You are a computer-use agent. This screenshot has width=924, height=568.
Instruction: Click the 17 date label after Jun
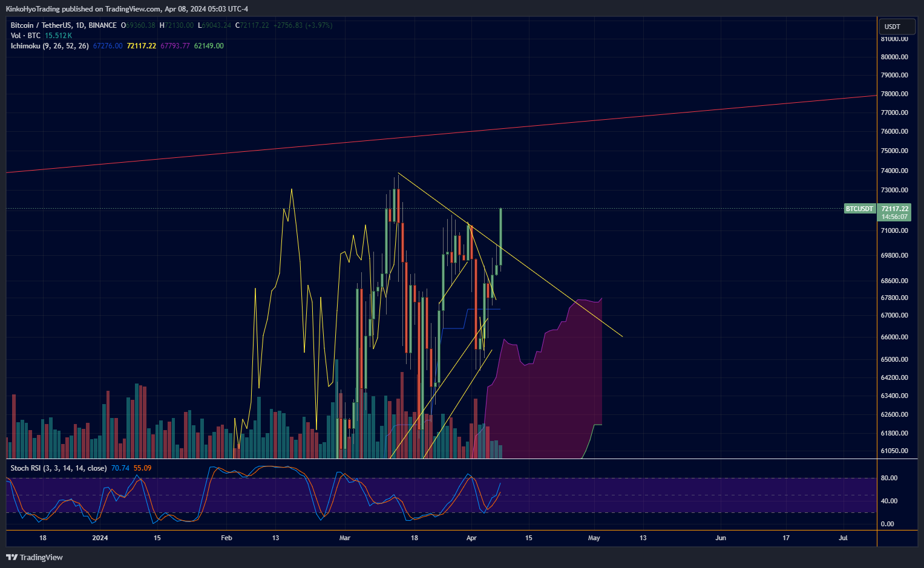[x=786, y=538]
